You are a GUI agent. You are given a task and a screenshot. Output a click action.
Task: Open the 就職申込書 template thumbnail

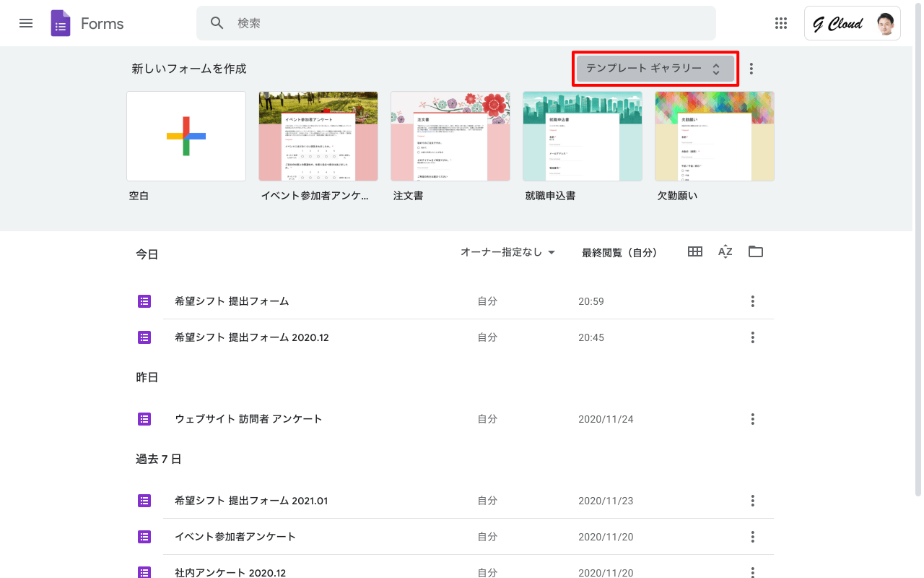(582, 136)
